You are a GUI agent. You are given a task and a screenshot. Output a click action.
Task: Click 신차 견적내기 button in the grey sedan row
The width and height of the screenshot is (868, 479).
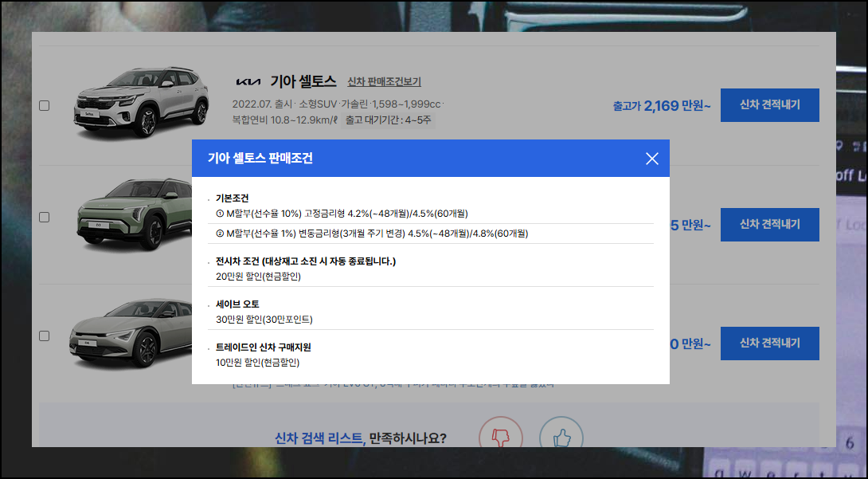(x=769, y=343)
